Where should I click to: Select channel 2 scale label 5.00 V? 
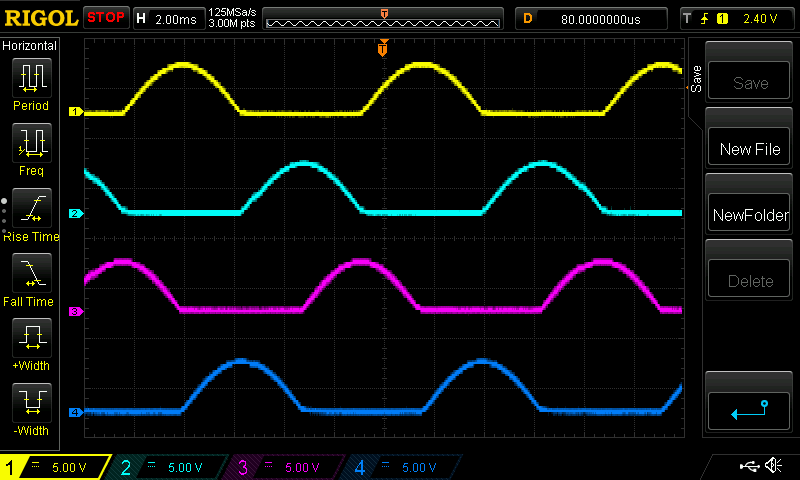coord(185,467)
